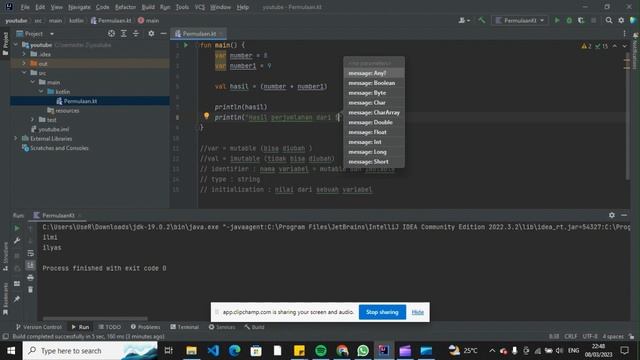The image size is (640, 360).
Task: Open the Refactor menu
Action: [125, 7]
